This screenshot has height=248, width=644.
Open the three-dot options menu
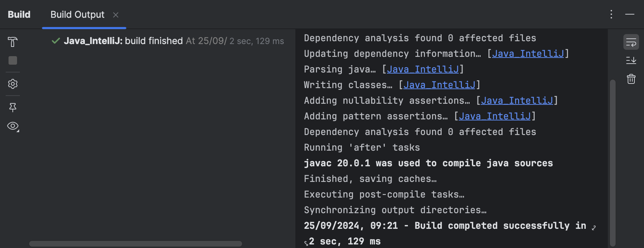[x=611, y=14]
